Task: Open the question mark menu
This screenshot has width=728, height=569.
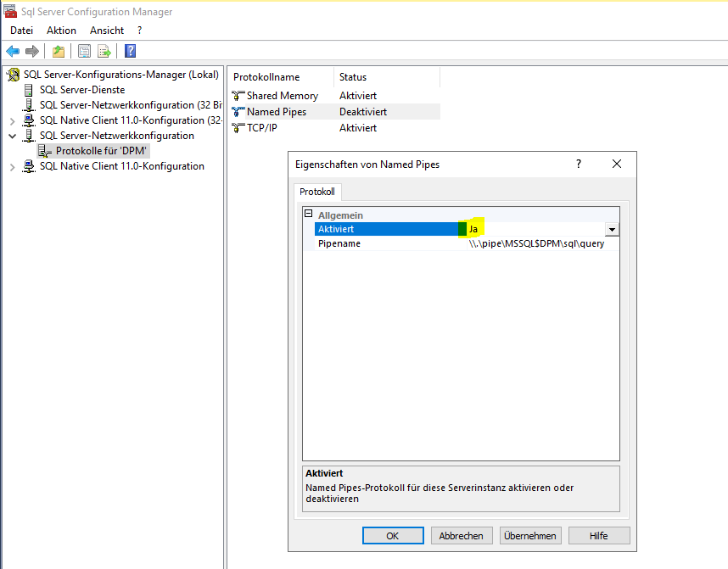Action: coord(139,31)
